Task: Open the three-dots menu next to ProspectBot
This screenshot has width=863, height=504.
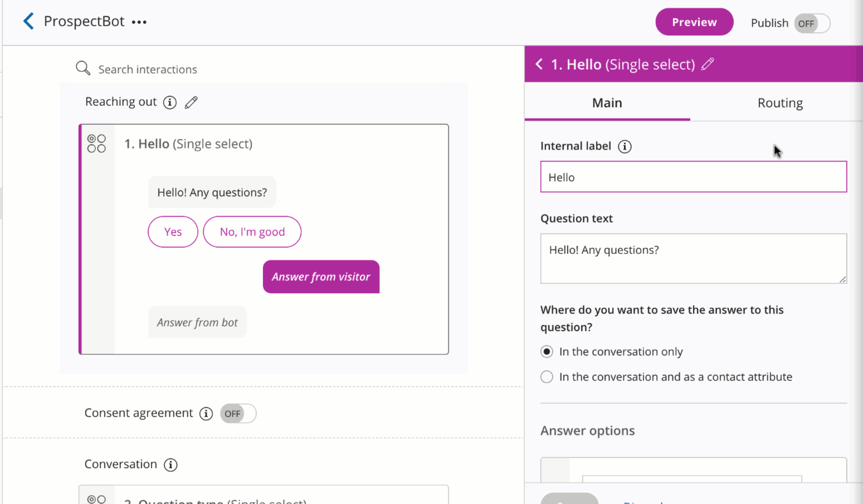Action: click(139, 22)
